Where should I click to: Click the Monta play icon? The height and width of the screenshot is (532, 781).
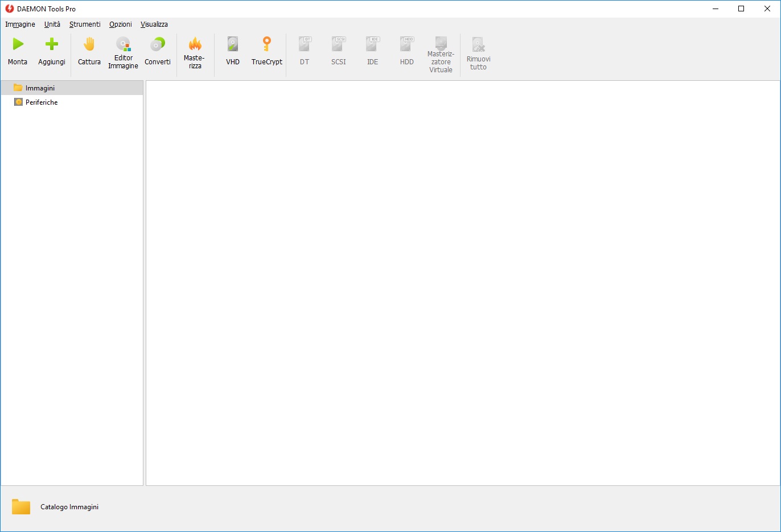tap(18, 44)
